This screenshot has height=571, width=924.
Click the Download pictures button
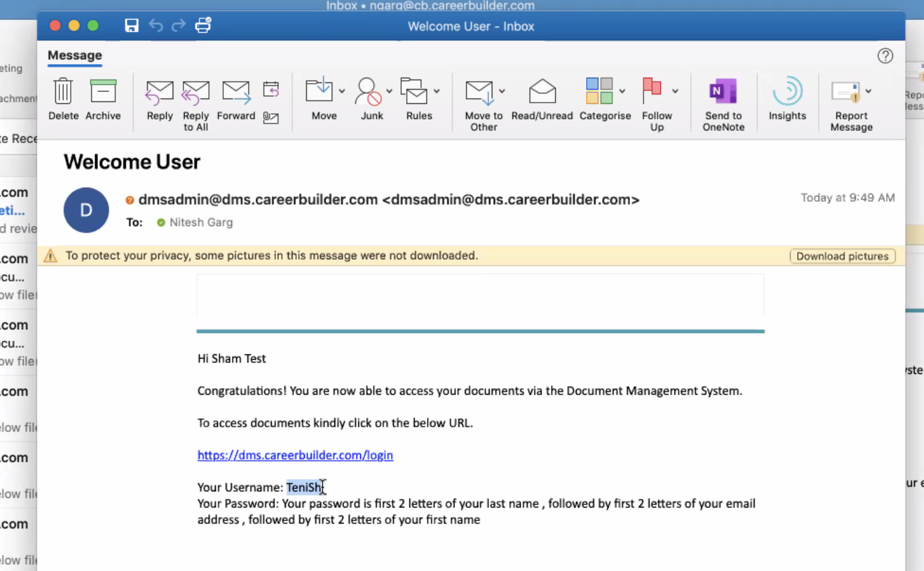pos(842,256)
